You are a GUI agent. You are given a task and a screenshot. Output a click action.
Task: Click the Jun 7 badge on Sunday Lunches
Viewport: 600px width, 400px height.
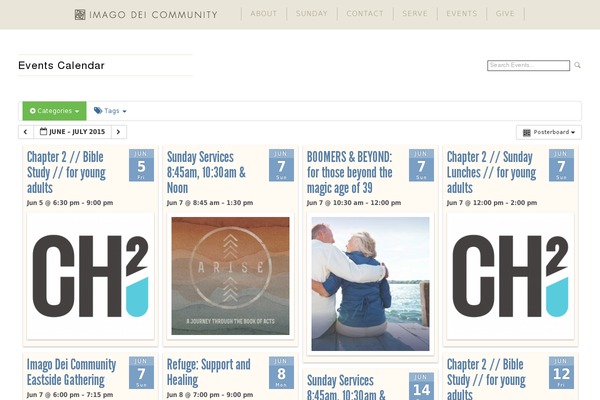[x=561, y=165]
